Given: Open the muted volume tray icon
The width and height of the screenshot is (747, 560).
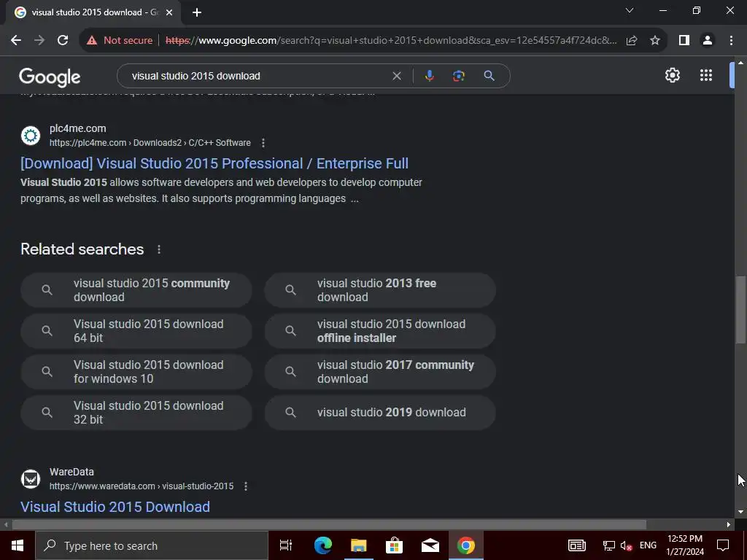Looking at the screenshot, I should click(626, 545).
